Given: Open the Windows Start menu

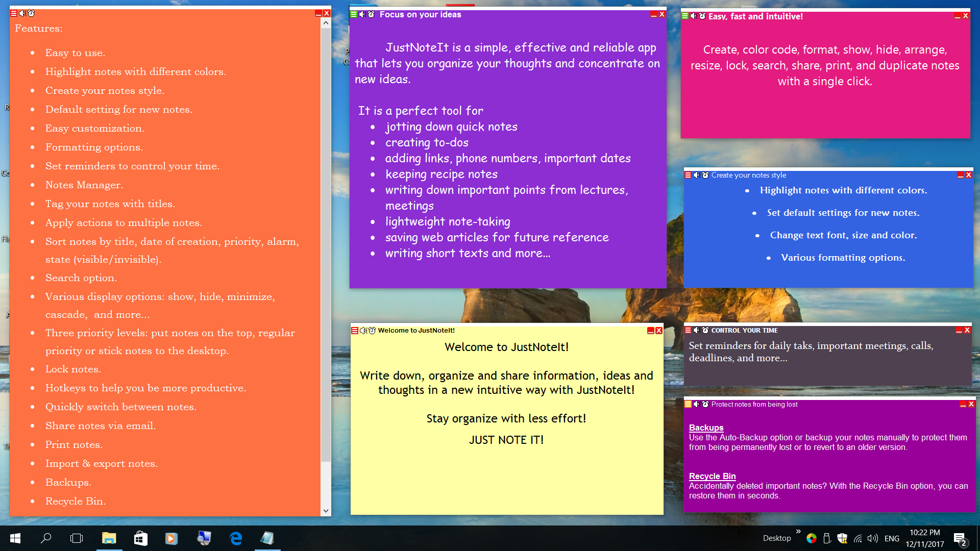Looking at the screenshot, I should [x=10, y=538].
